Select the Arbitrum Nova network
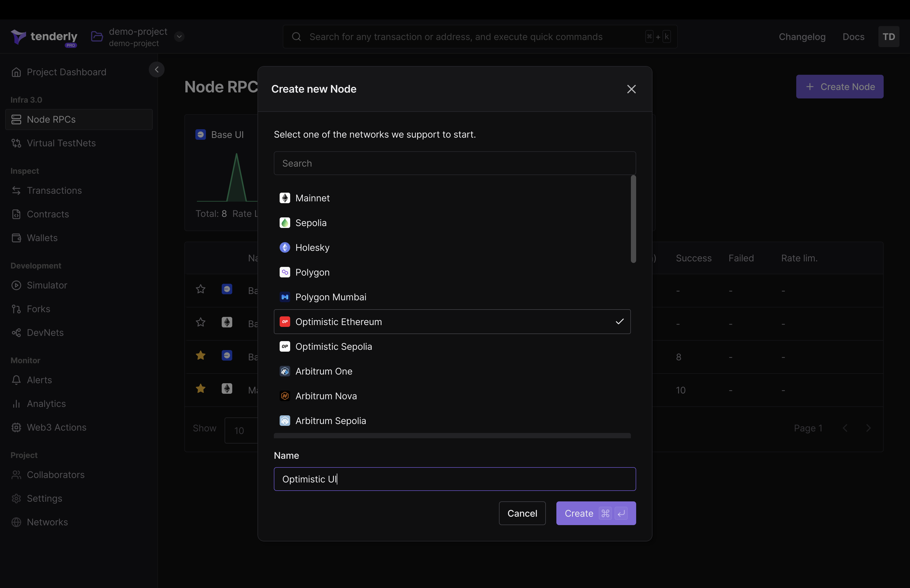Screen dimensions: 910x588 [452, 396]
